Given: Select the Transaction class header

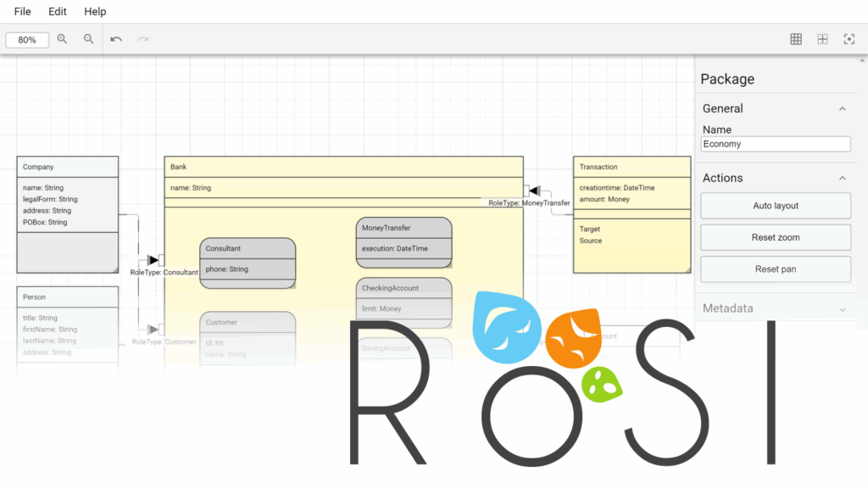Looking at the screenshot, I should click(632, 167).
